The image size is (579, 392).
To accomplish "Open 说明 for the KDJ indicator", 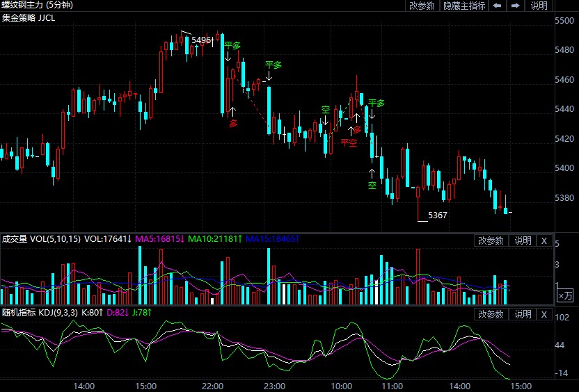I will click(x=523, y=314).
